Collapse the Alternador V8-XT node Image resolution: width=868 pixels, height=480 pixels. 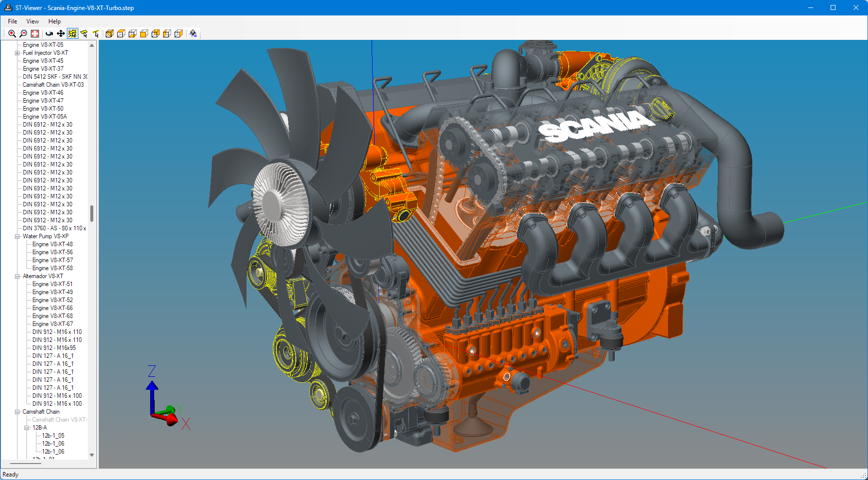click(x=17, y=276)
